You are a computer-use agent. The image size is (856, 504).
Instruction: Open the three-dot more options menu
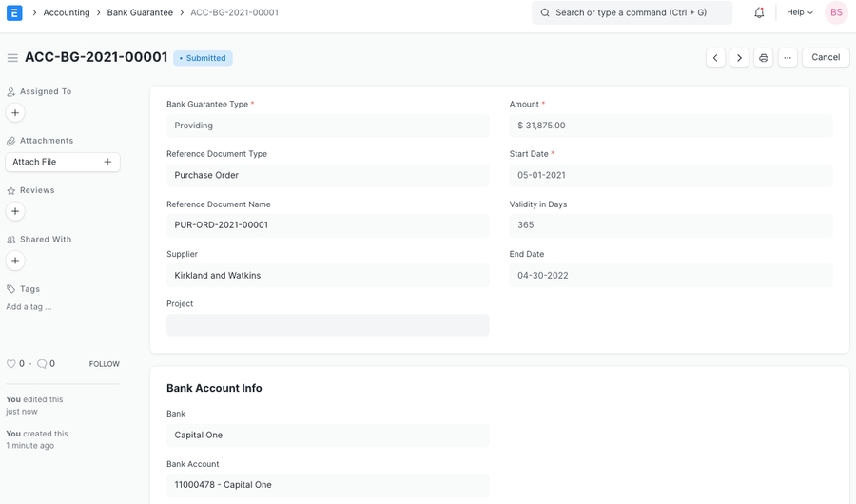788,58
